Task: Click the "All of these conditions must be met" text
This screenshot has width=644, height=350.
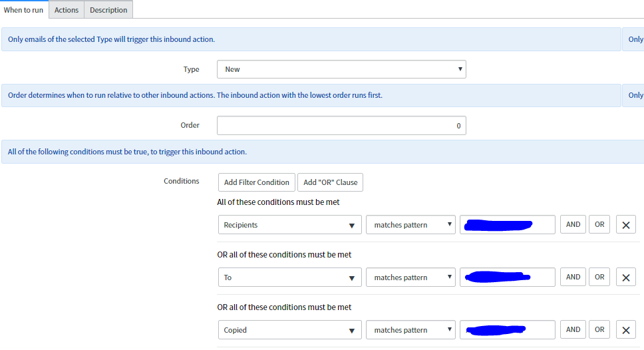Action: [278, 202]
